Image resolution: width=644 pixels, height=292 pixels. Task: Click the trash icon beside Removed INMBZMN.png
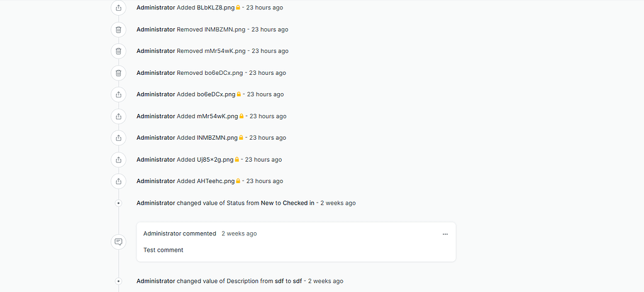pos(118,30)
